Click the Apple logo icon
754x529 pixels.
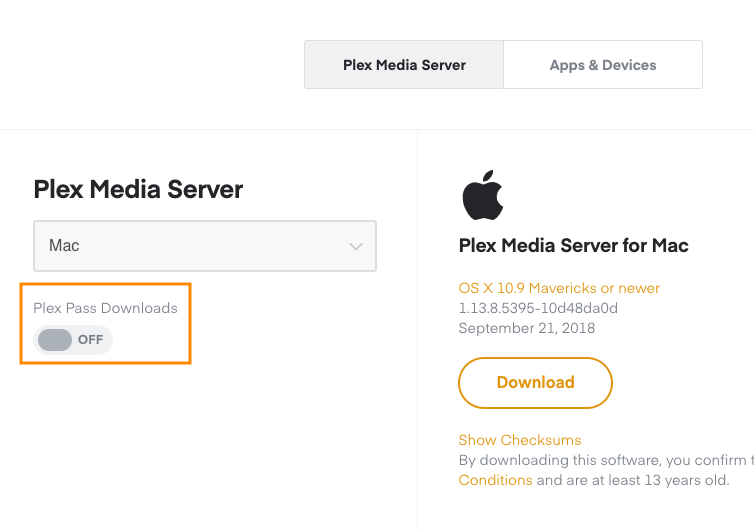click(483, 195)
